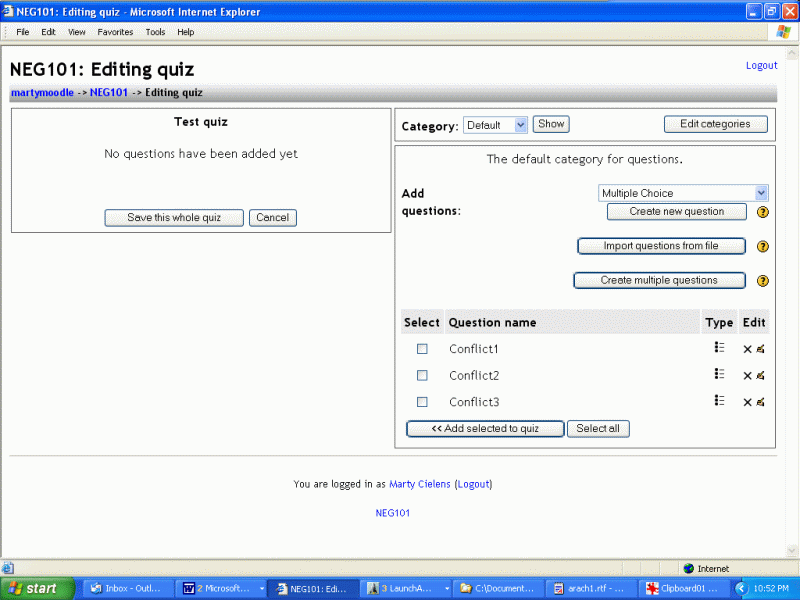Image resolution: width=800 pixels, height=600 pixels.
Task: Click the edit icon for Conflict3
Action: pos(761,402)
